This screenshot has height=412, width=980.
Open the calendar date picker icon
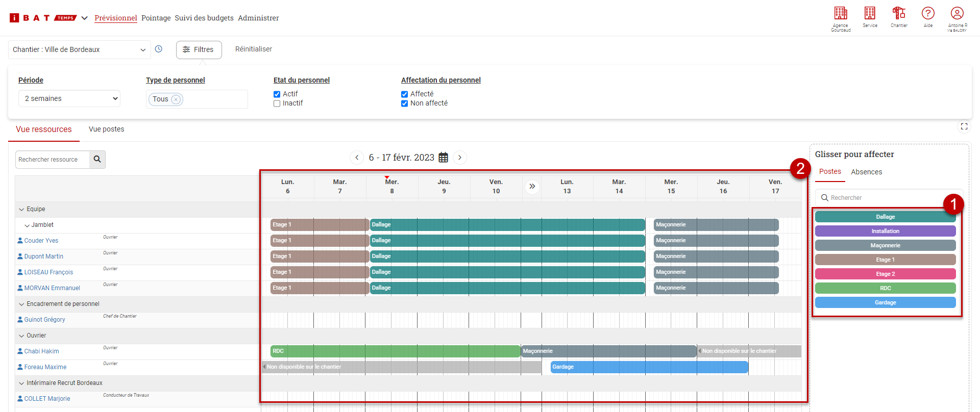click(x=444, y=158)
